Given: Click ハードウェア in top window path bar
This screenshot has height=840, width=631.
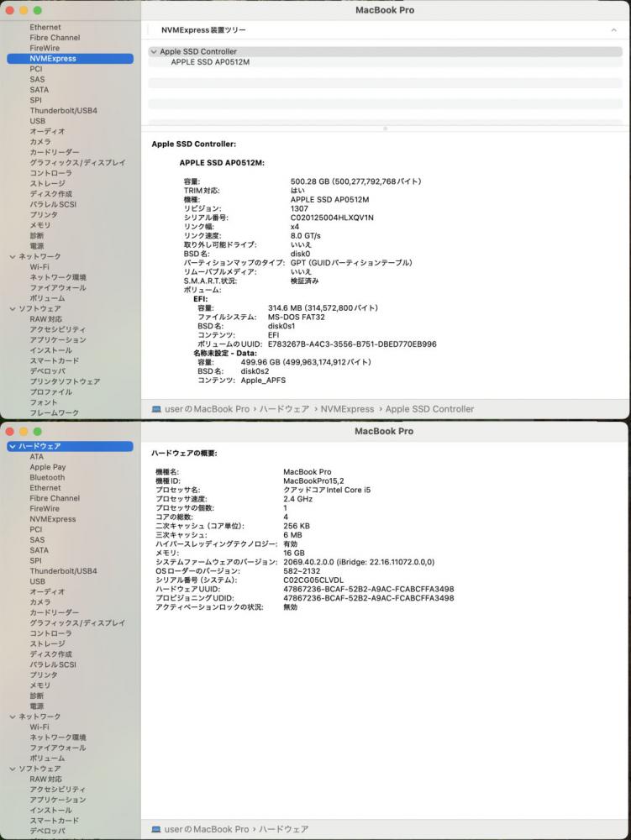Looking at the screenshot, I should (284, 409).
